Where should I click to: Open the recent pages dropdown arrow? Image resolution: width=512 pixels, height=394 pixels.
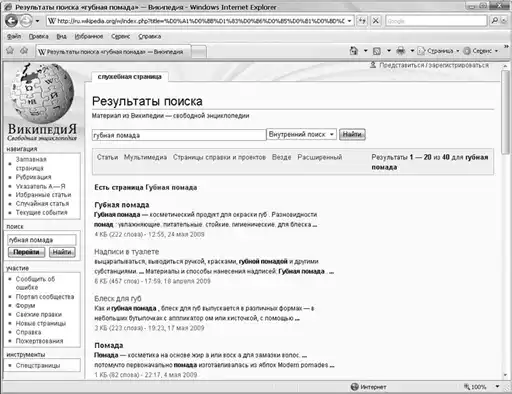(x=37, y=21)
